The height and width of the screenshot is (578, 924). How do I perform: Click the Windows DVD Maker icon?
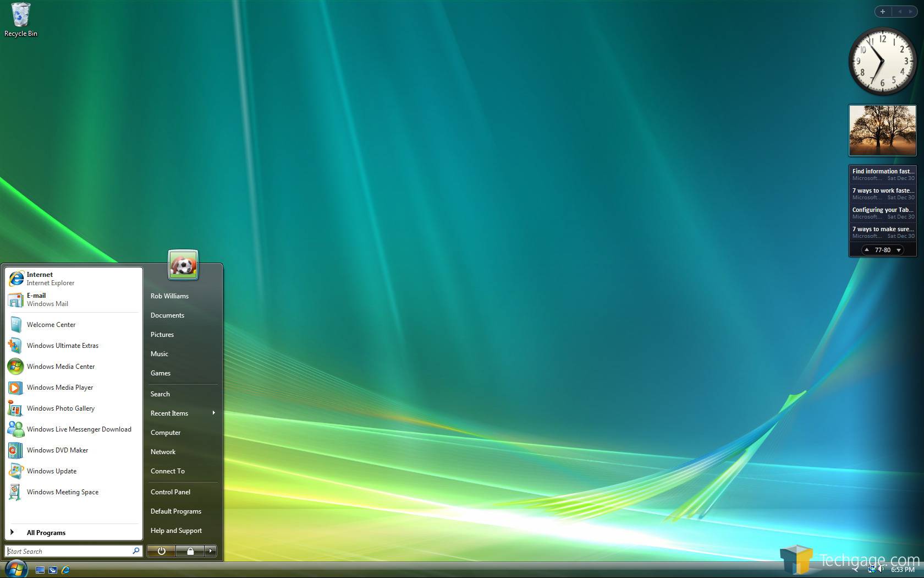tap(16, 450)
